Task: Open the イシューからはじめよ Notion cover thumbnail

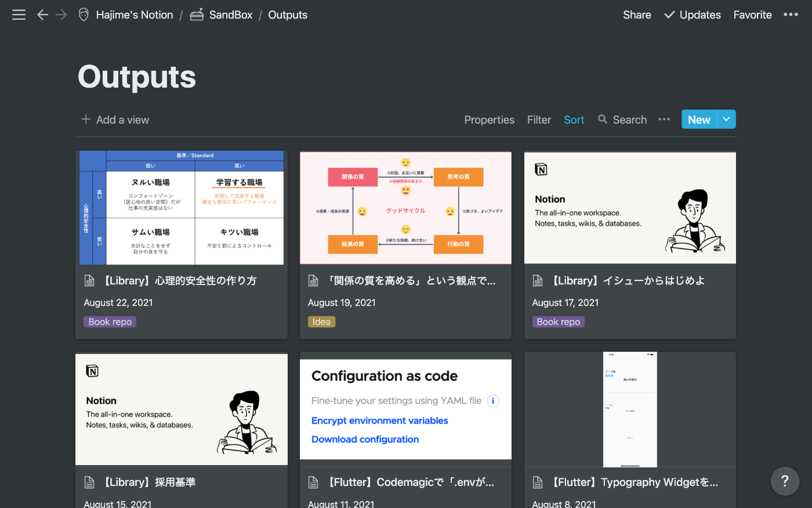Action: 630,208
